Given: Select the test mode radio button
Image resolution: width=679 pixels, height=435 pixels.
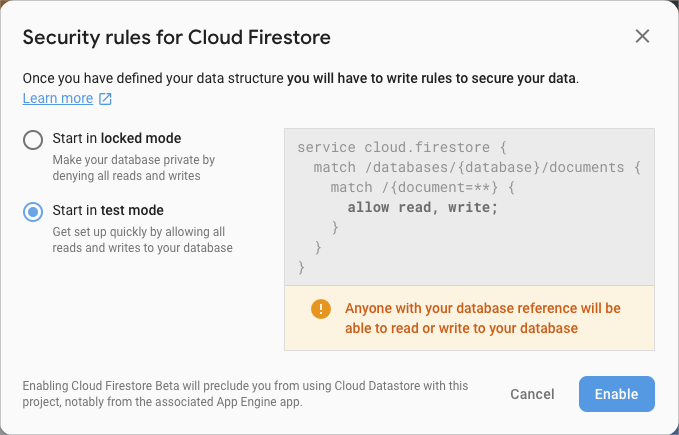Looking at the screenshot, I should pyautogui.click(x=33, y=211).
